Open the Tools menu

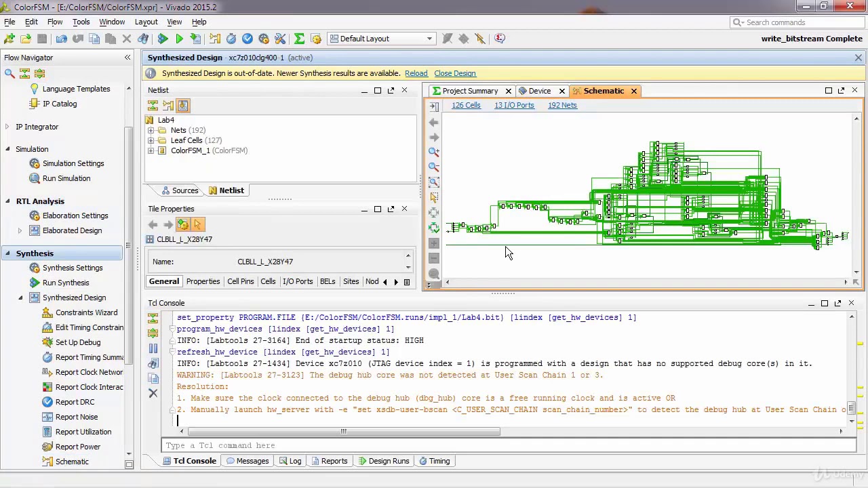pos(81,22)
